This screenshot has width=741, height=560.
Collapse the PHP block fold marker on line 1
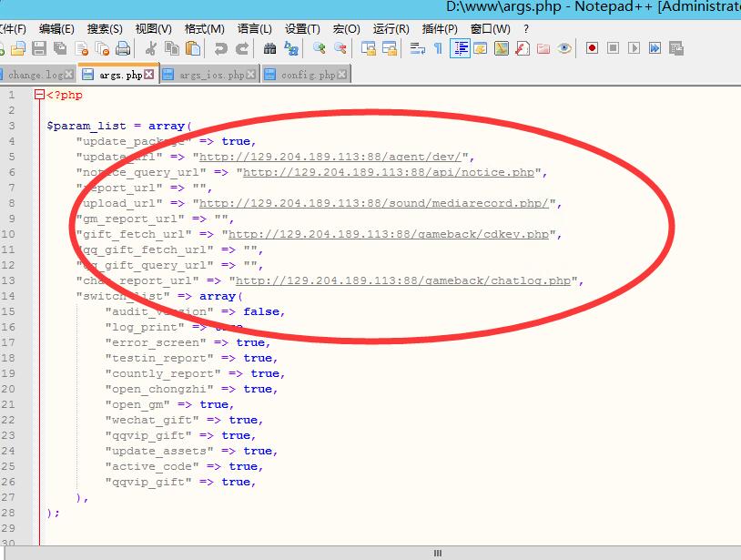(39, 95)
